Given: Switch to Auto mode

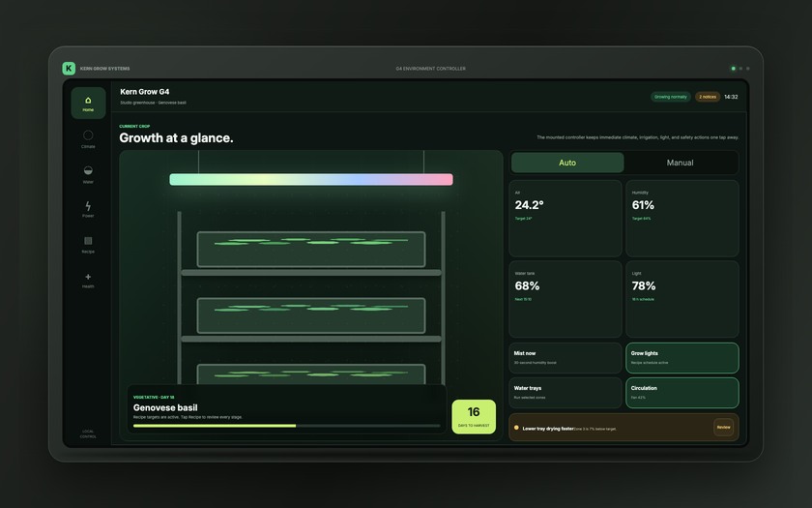Looking at the screenshot, I should click(x=567, y=163).
